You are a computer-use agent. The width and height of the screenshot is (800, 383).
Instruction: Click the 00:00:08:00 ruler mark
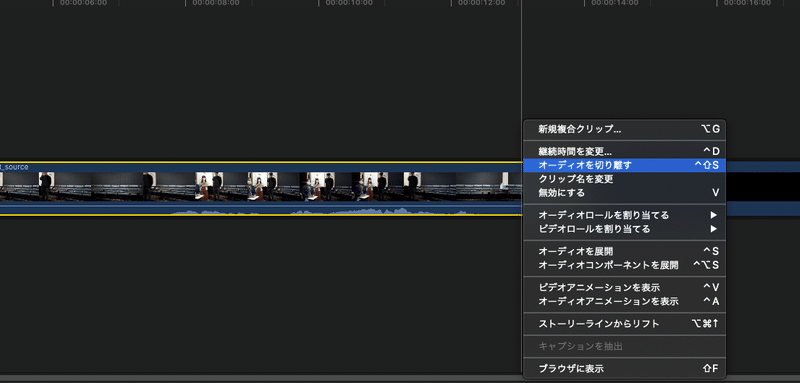tap(216, 3)
